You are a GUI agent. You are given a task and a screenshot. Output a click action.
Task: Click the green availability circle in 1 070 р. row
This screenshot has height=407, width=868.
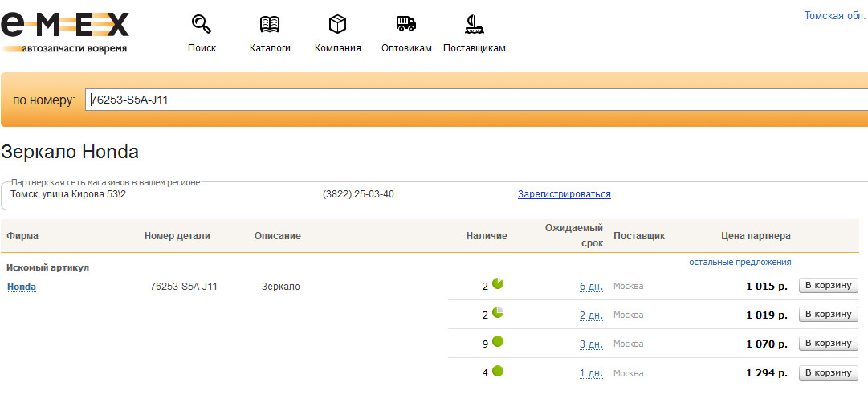coord(498,342)
